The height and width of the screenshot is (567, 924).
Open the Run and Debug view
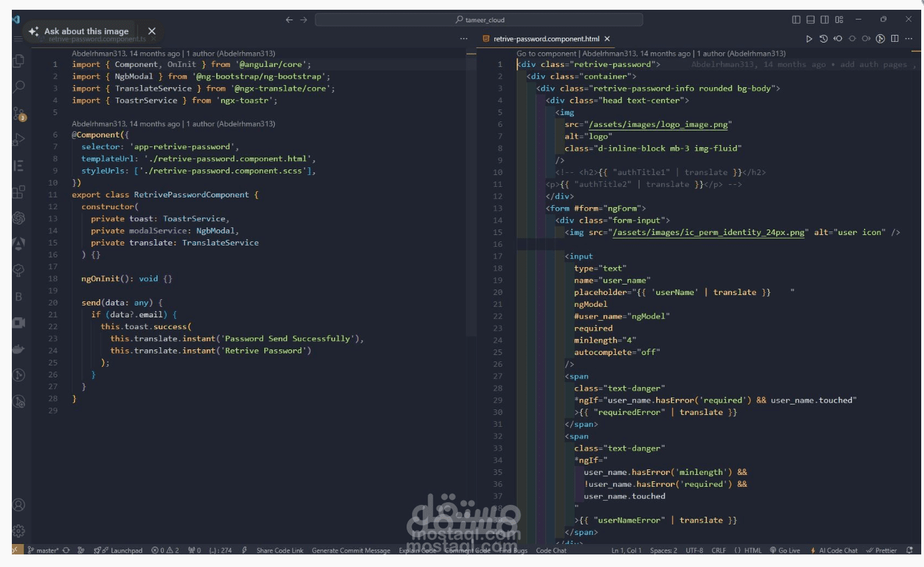coord(19,139)
